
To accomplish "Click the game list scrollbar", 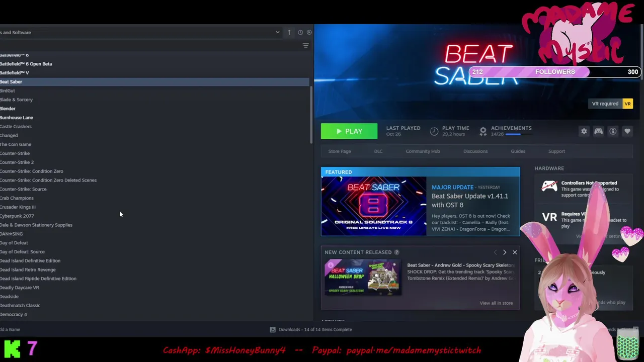I will [x=310, y=115].
